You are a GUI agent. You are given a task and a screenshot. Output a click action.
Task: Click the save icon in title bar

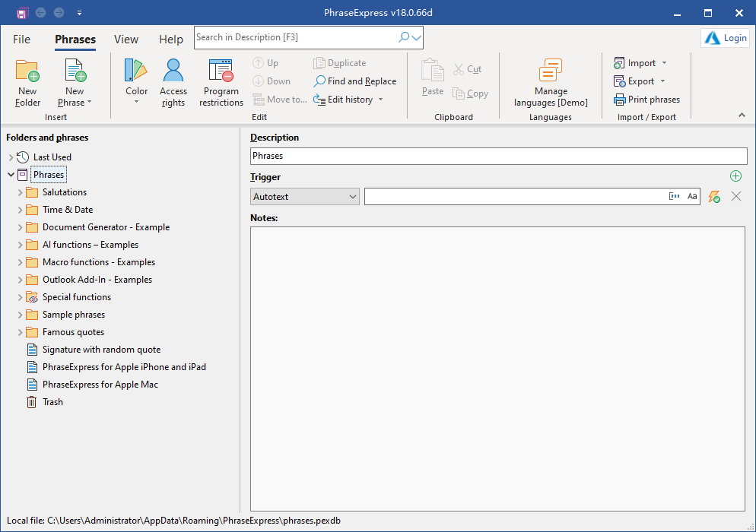tap(22, 13)
